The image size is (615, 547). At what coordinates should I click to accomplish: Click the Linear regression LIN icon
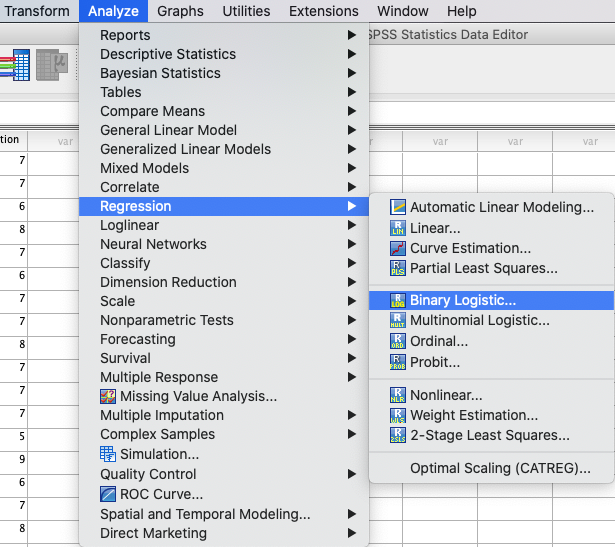click(398, 228)
